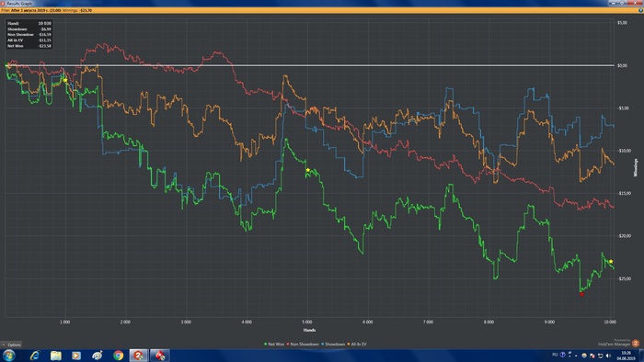This screenshot has height=362, width=644.
Task: Click the yellow star marker near 1 000 hands
Action: click(65, 80)
